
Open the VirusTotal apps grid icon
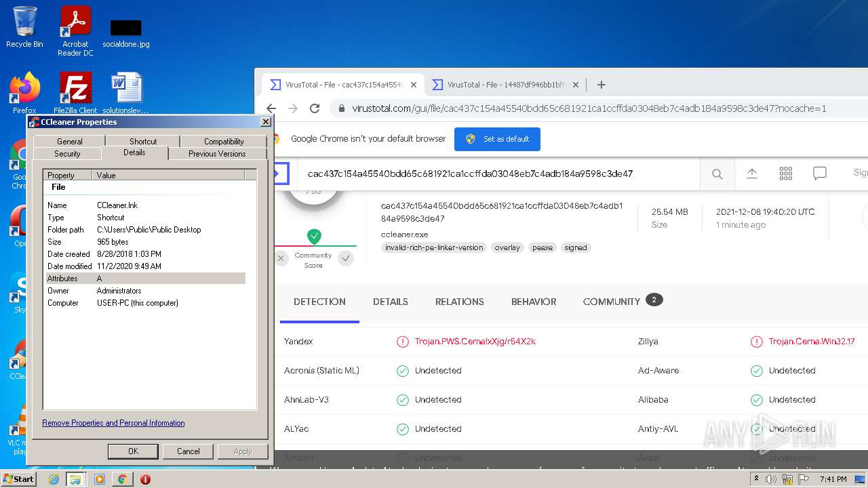pos(786,174)
